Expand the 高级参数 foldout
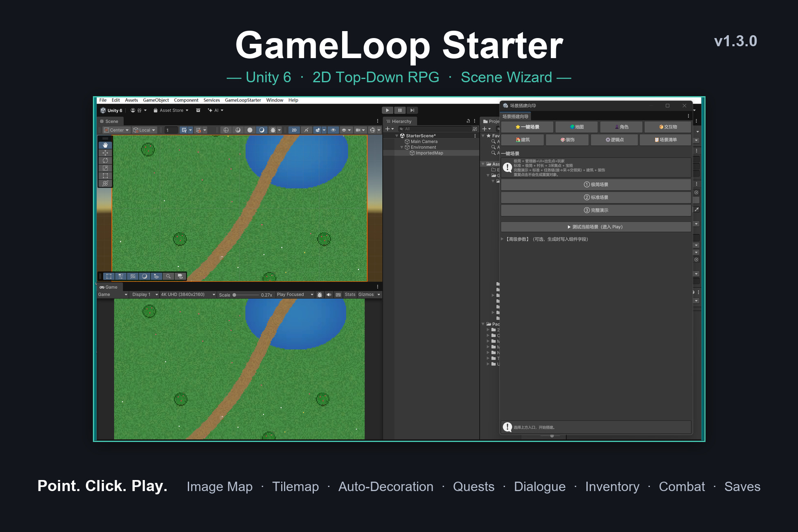The height and width of the screenshot is (532, 798). coord(503,239)
